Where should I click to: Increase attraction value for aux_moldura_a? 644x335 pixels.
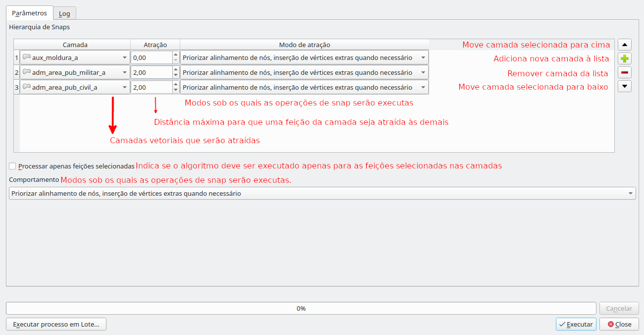point(176,55)
